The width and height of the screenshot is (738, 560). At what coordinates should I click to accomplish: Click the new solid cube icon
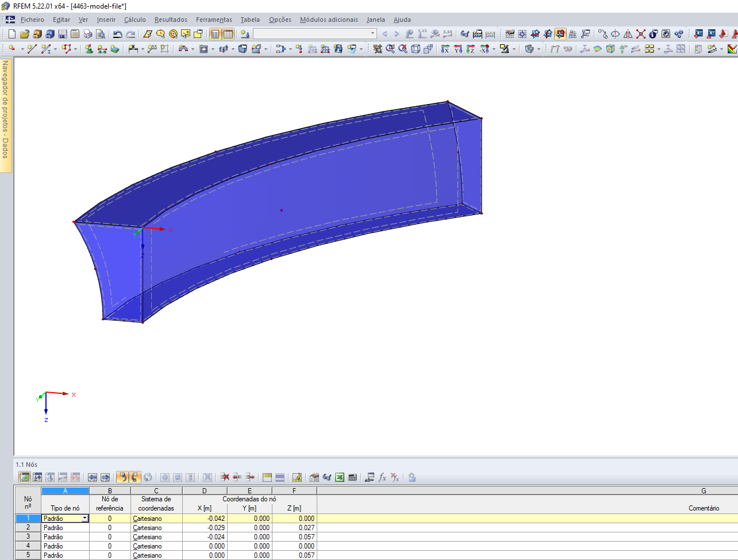[243, 49]
